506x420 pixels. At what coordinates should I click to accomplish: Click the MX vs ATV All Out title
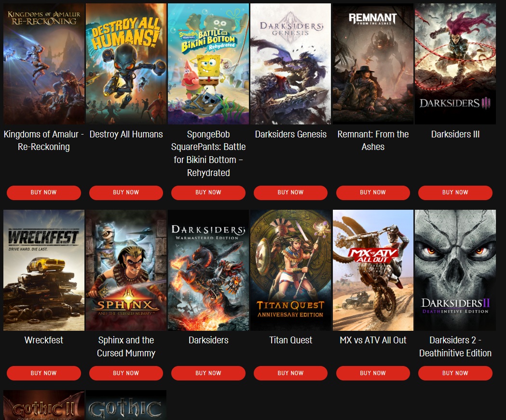tap(373, 340)
